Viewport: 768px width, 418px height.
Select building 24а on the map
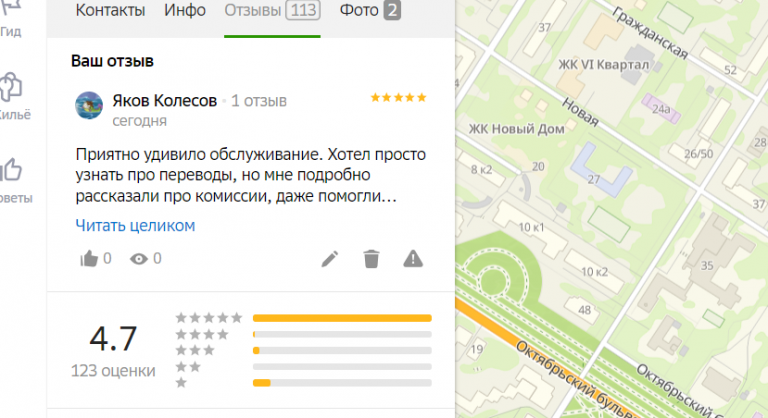click(661, 109)
